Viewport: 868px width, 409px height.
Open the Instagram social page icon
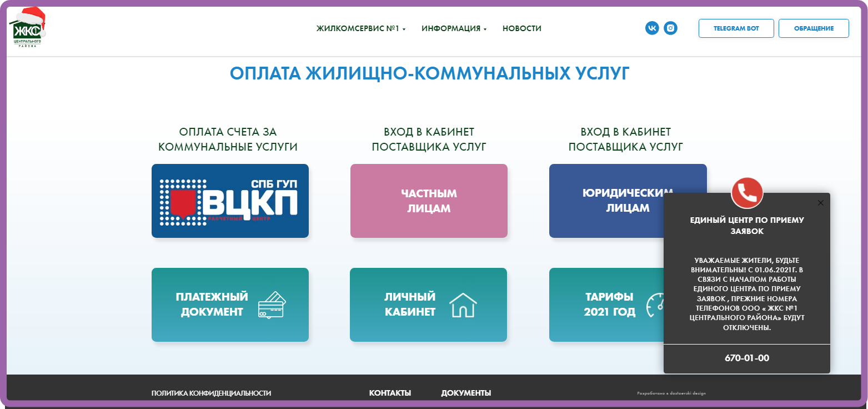(x=670, y=28)
